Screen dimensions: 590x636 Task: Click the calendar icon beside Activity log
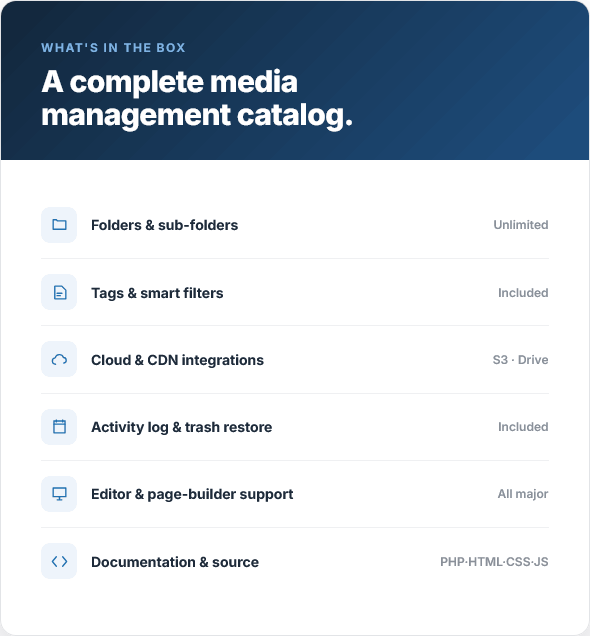59,427
